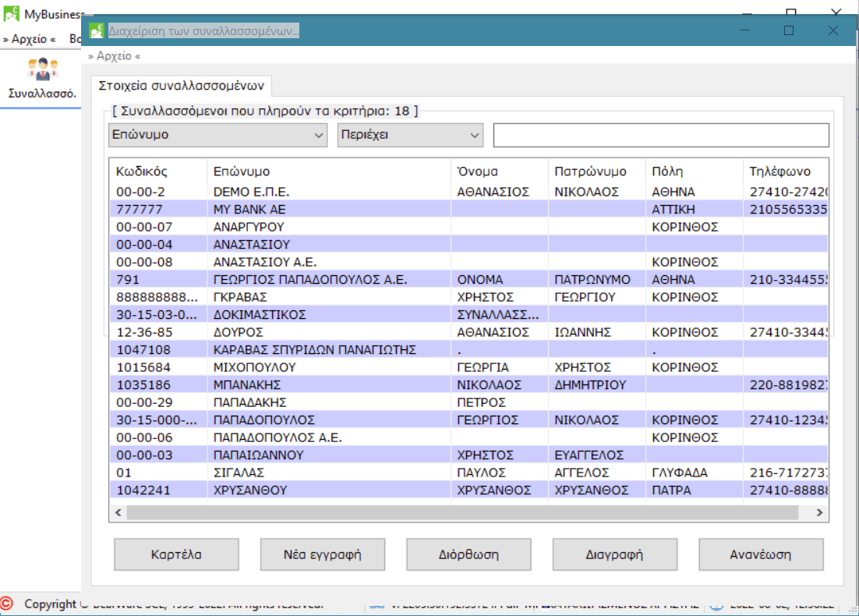This screenshot has width=859, height=616.
Task: Refresh list with the Ανανέωση button
Action: point(760,554)
